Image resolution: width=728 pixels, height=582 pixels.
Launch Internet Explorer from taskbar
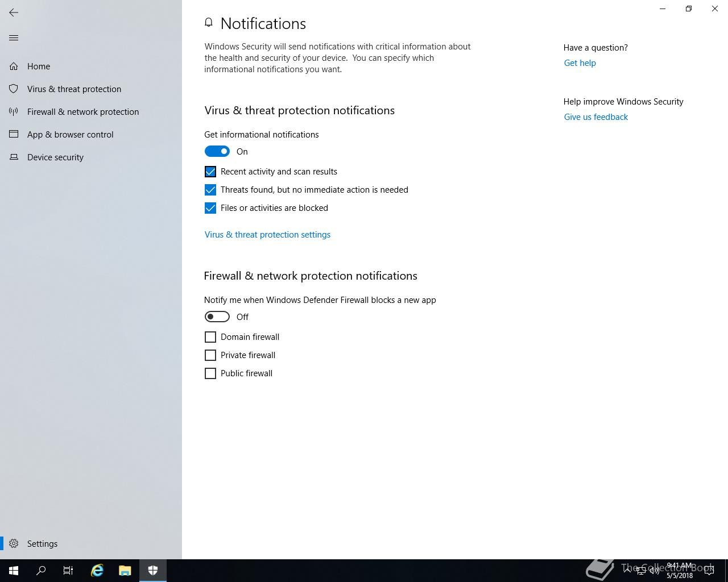[x=97, y=571]
